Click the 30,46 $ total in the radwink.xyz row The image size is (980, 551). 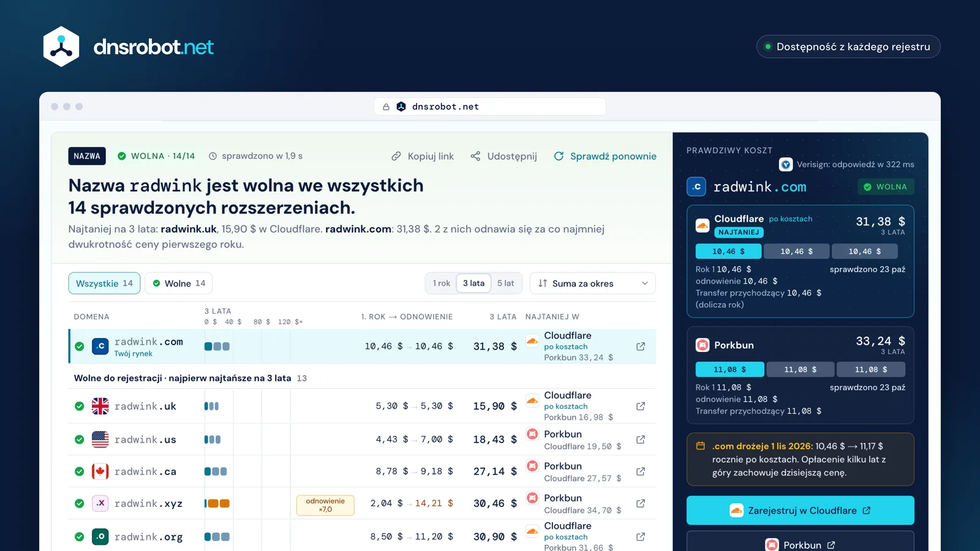pos(495,503)
